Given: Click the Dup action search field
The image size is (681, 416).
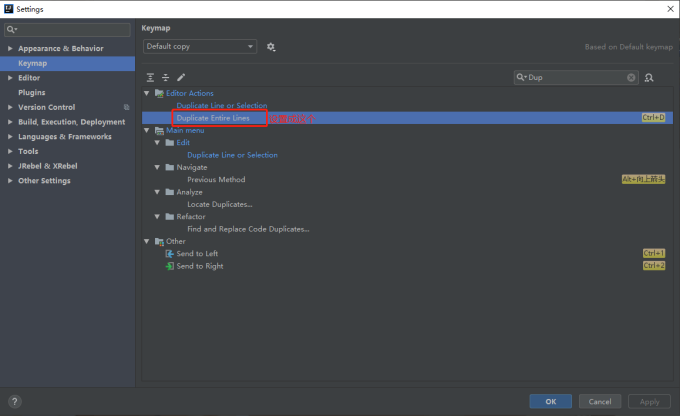Looking at the screenshot, I should click(575, 78).
